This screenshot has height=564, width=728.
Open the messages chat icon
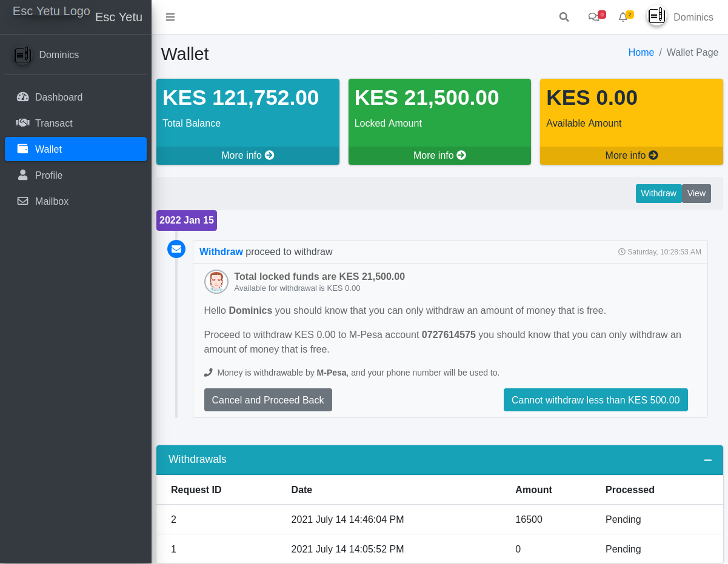pos(593,17)
